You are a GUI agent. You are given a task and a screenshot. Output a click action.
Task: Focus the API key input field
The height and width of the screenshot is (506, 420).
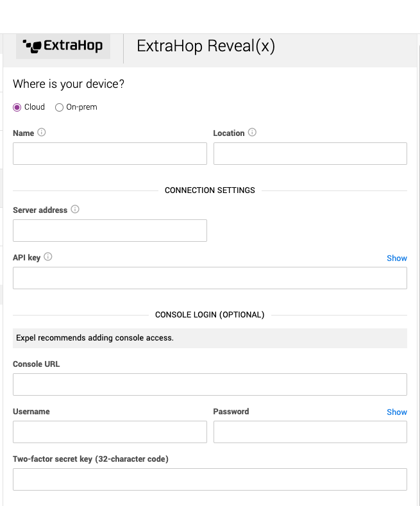(210, 278)
